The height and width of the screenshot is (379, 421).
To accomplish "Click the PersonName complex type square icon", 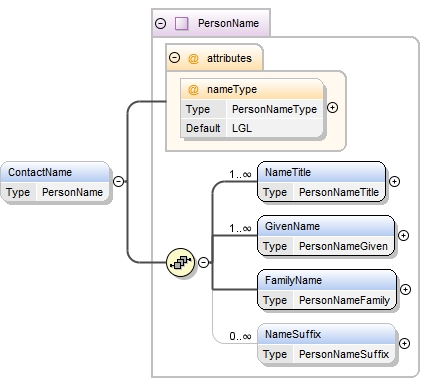I will click(x=182, y=24).
